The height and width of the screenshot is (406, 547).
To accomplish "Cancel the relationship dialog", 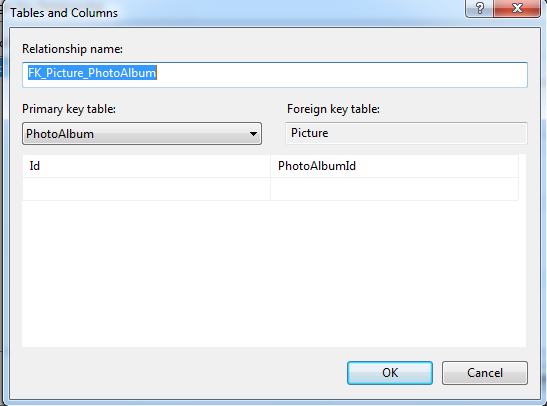I will 485,373.
